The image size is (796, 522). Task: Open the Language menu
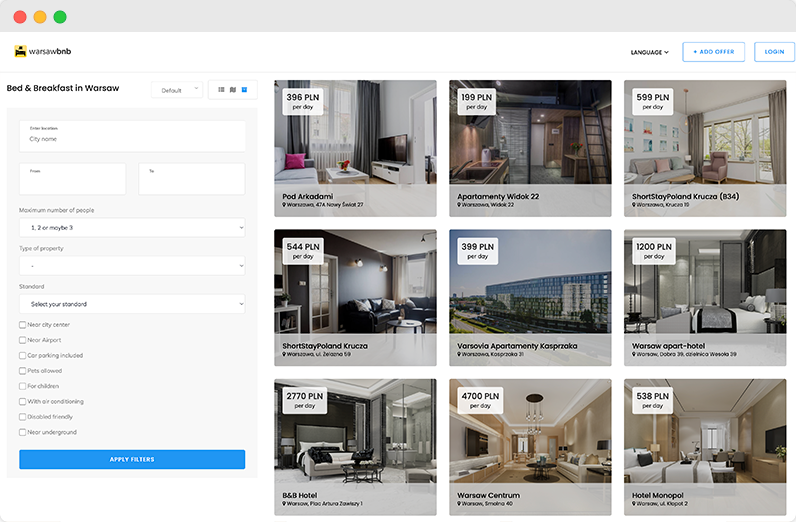click(649, 52)
